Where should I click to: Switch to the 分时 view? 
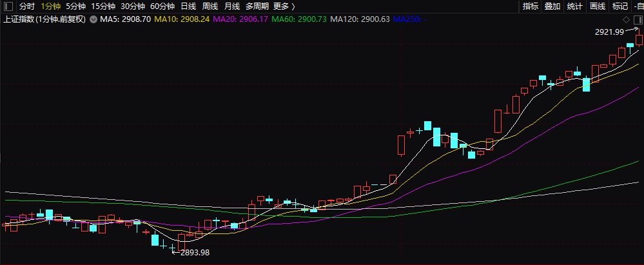(x=27, y=6)
